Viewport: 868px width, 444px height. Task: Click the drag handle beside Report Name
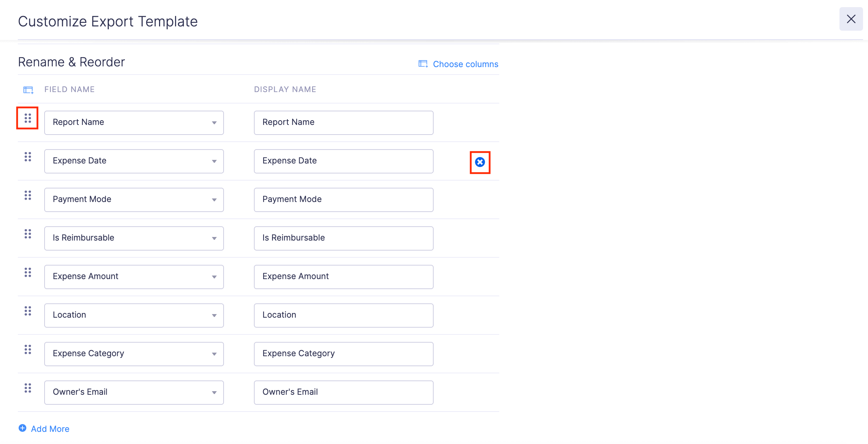click(x=27, y=118)
